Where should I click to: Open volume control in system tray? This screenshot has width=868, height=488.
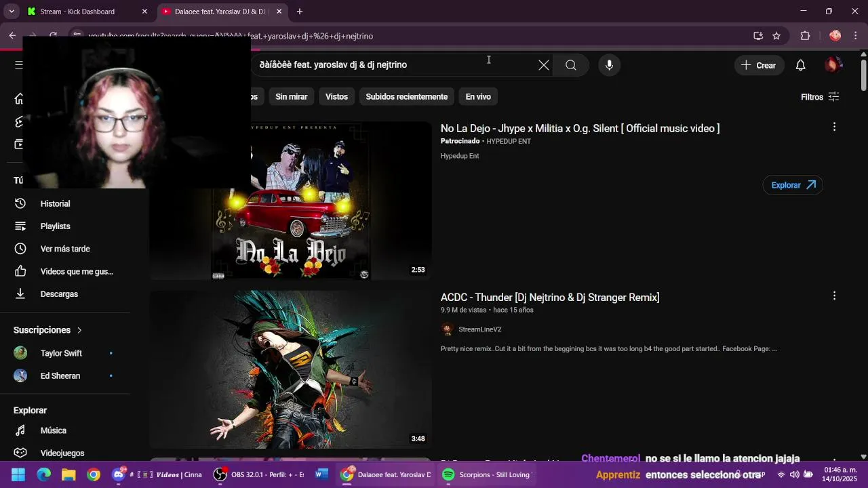point(794,474)
